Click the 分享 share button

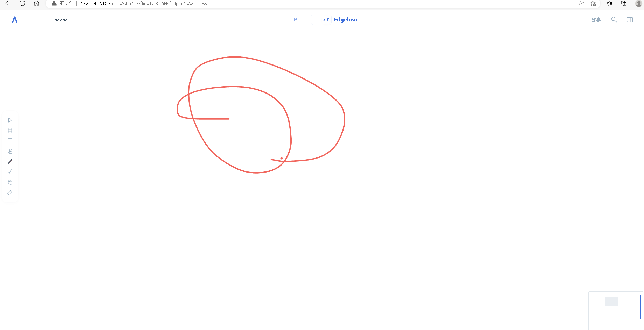coord(596,20)
